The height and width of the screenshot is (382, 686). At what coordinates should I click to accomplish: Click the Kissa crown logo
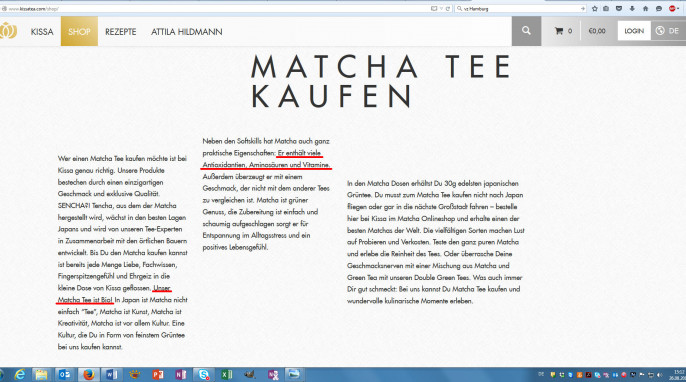tap(8, 31)
